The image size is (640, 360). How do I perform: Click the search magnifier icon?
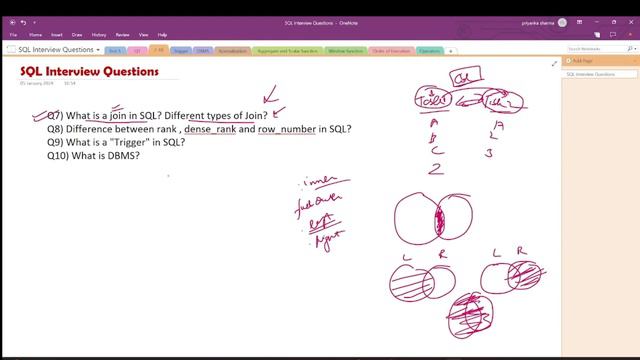point(630,49)
